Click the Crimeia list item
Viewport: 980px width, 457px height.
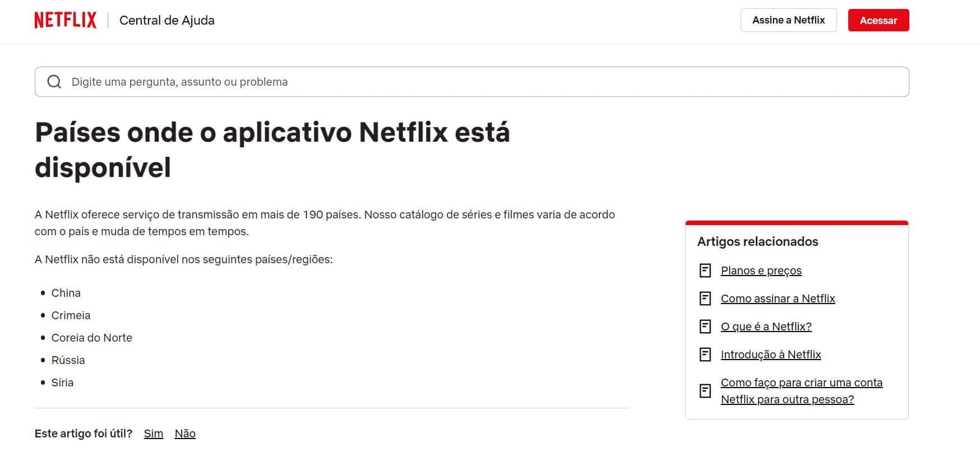click(71, 315)
